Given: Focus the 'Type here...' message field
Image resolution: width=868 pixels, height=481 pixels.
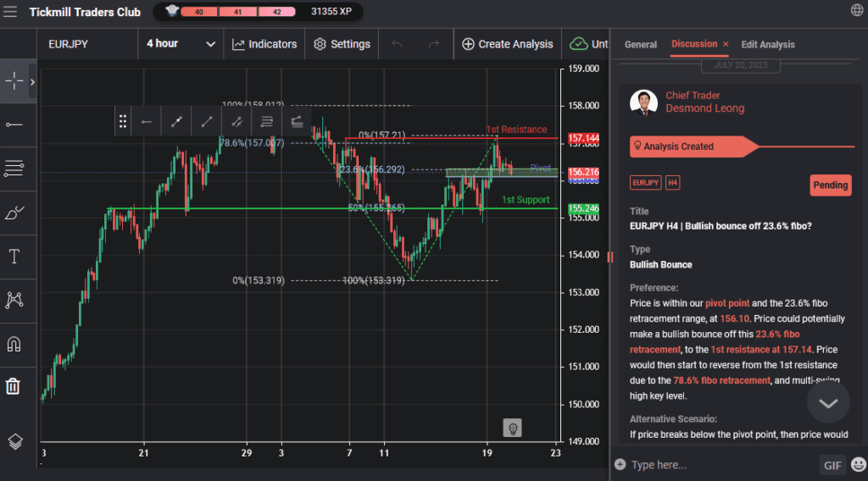Looking at the screenshot, I should [721, 464].
